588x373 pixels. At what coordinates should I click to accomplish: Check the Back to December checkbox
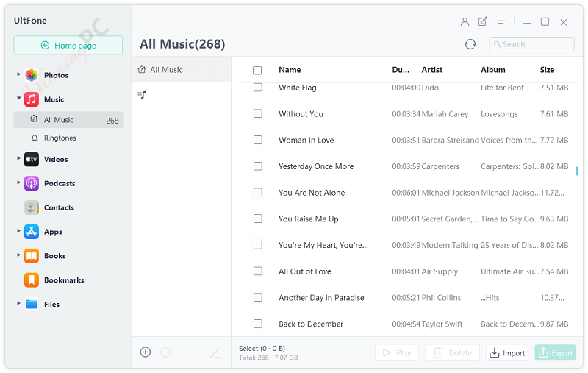(258, 324)
